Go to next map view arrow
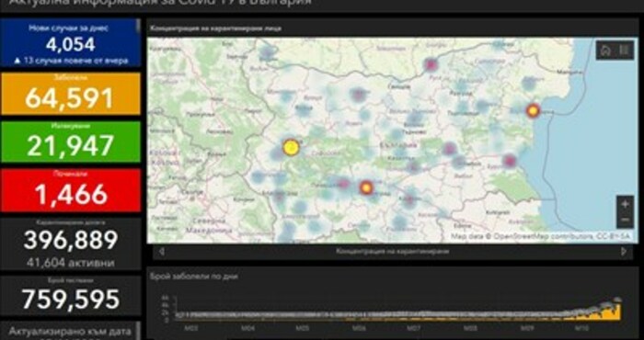The width and height of the screenshot is (644, 340). pos(625,252)
